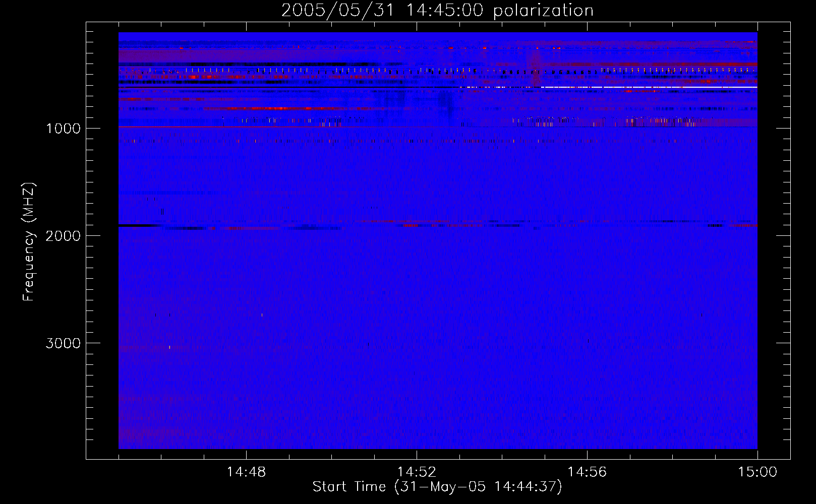Click the plot title '2005/05/31 14:45:00 polarization'
The height and width of the screenshot is (504, 816).
(437, 11)
